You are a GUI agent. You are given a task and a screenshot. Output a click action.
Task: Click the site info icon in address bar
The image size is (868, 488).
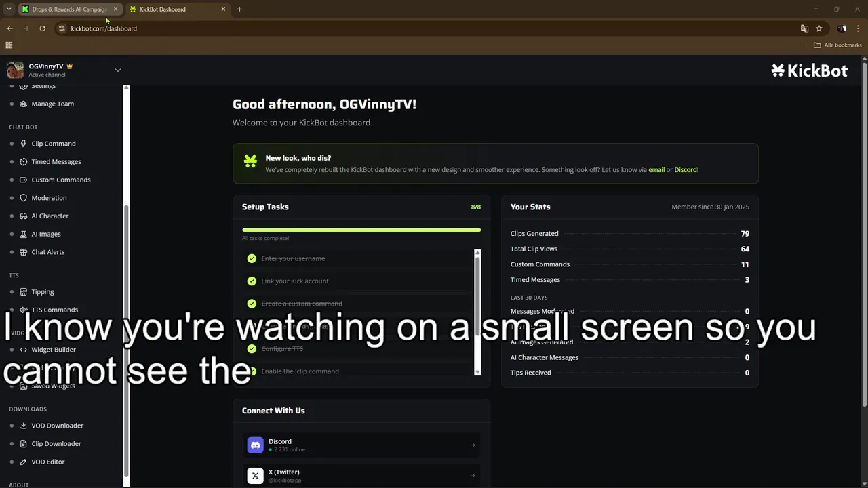coord(62,28)
